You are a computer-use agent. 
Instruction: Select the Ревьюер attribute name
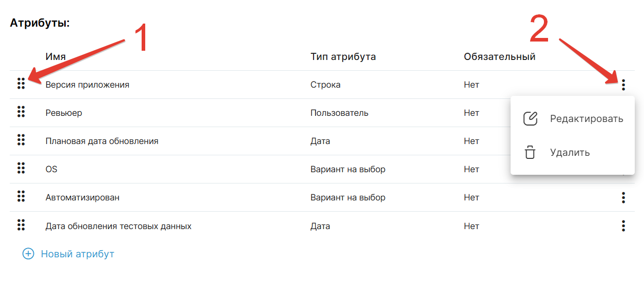tap(64, 113)
